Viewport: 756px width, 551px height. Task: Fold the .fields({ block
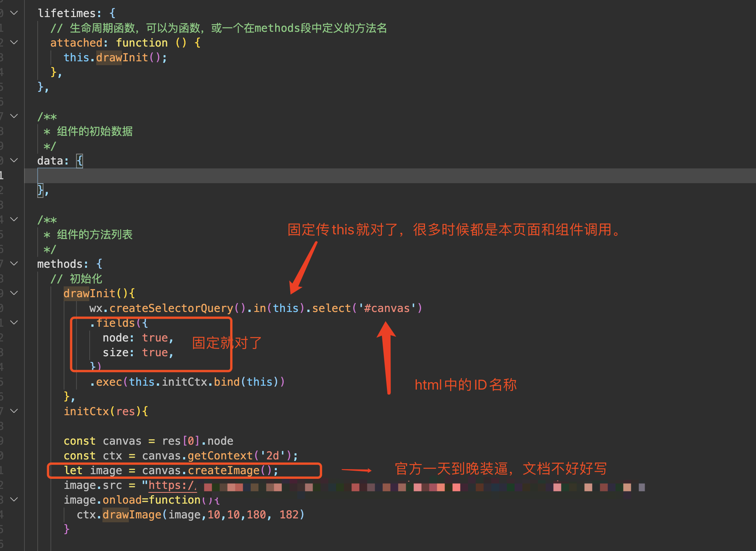coord(14,322)
